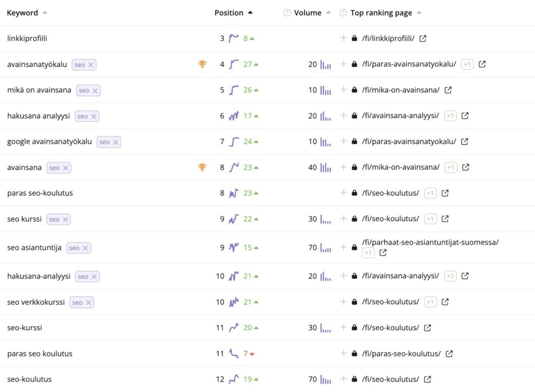Remove seo tag from seo kurssi keyword
The image size is (535, 392).
pos(65,220)
